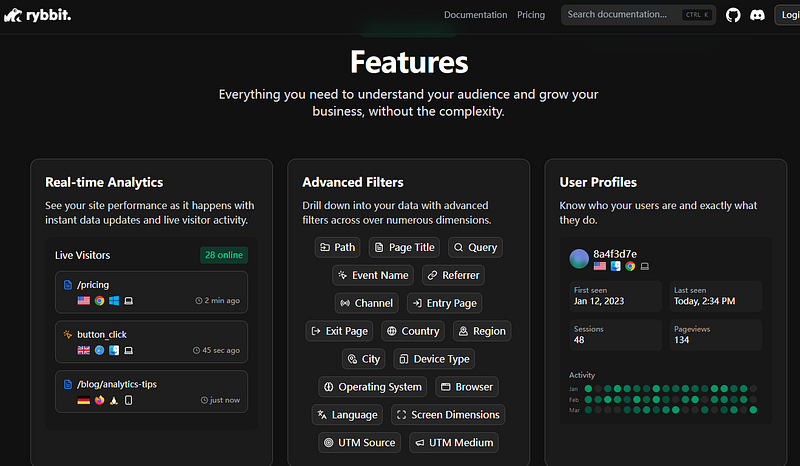This screenshot has width=800, height=466.
Task: Click the laptop icon in the /pricing row
Action: (x=129, y=301)
